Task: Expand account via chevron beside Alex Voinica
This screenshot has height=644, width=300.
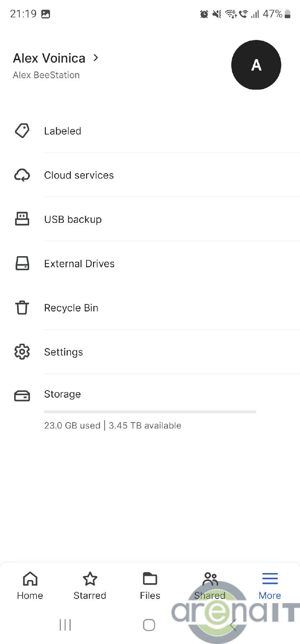Action: [x=96, y=58]
